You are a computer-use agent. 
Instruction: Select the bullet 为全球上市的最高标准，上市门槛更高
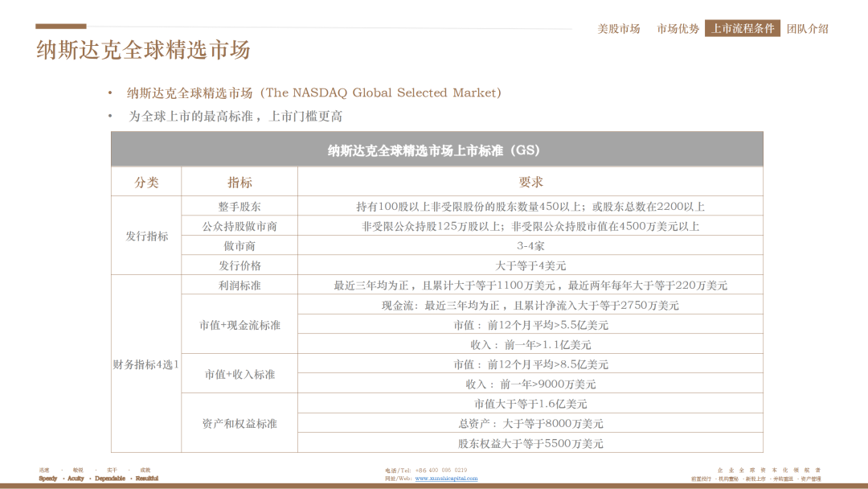click(235, 117)
